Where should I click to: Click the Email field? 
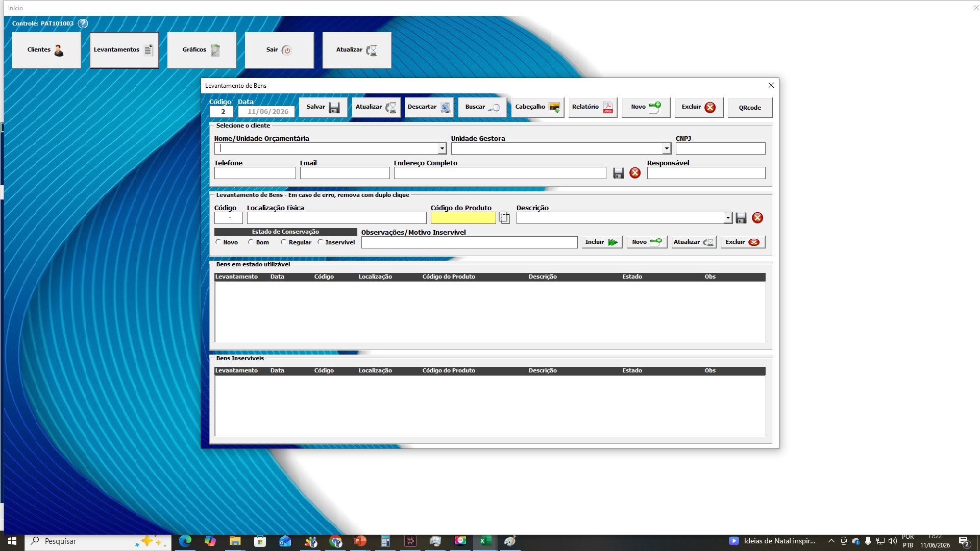click(345, 173)
